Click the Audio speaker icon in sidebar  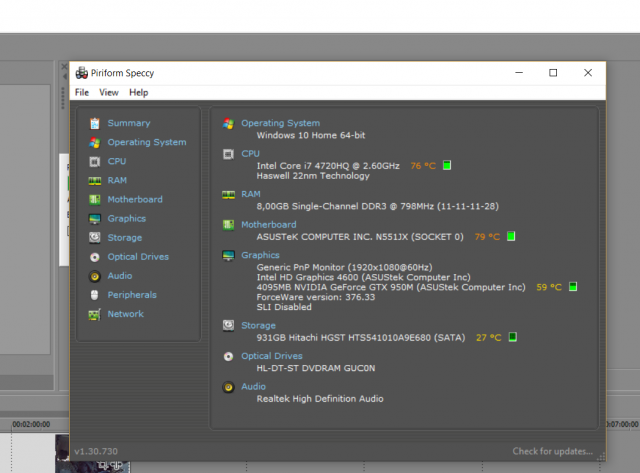(95, 276)
